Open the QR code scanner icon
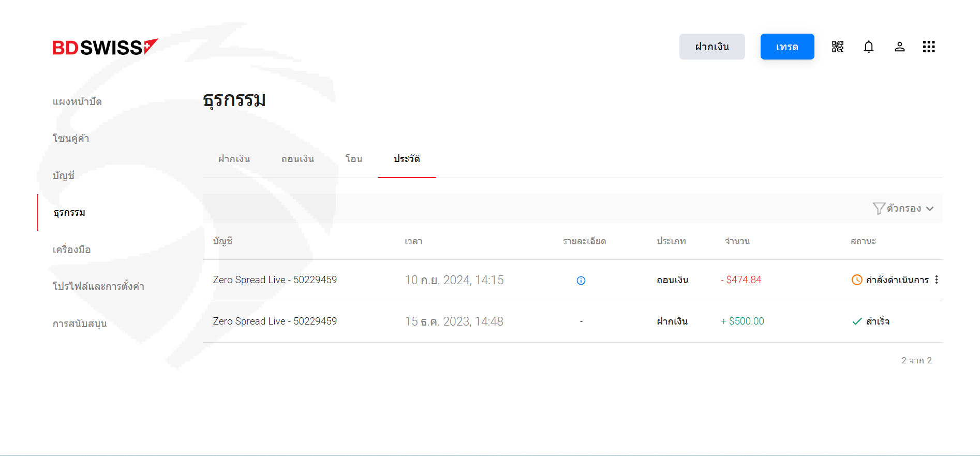The width and height of the screenshot is (980, 456). tap(838, 47)
